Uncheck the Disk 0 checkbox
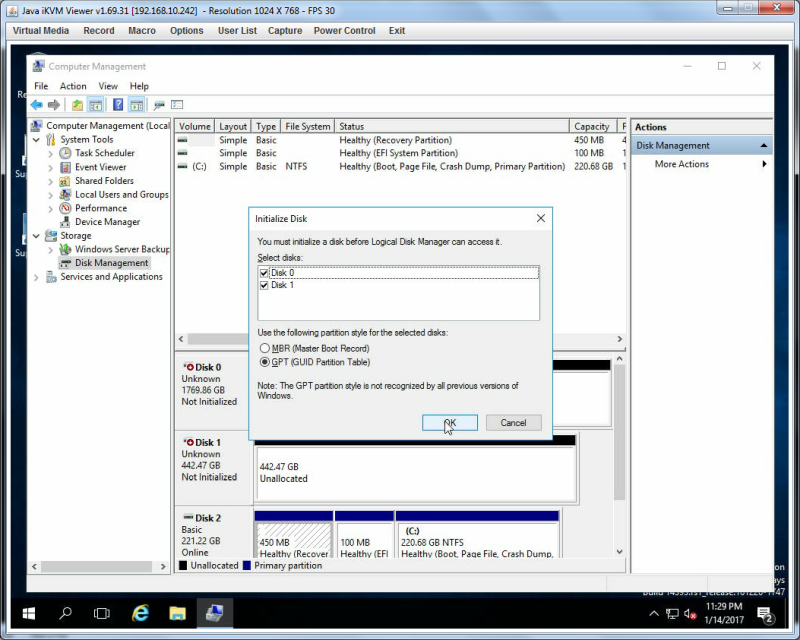This screenshot has width=800, height=640. [x=264, y=273]
